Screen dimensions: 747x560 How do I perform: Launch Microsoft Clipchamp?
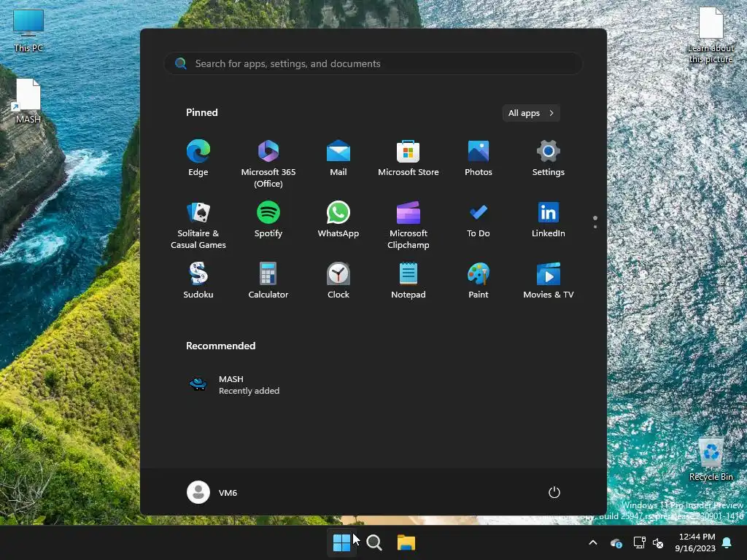pos(409,225)
